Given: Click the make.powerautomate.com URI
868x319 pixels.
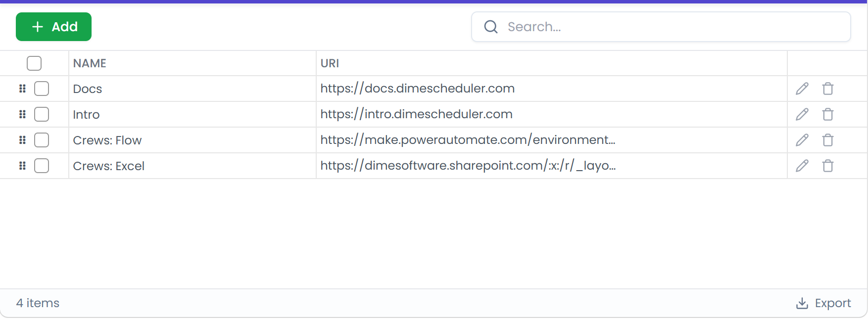Looking at the screenshot, I should click(x=468, y=140).
